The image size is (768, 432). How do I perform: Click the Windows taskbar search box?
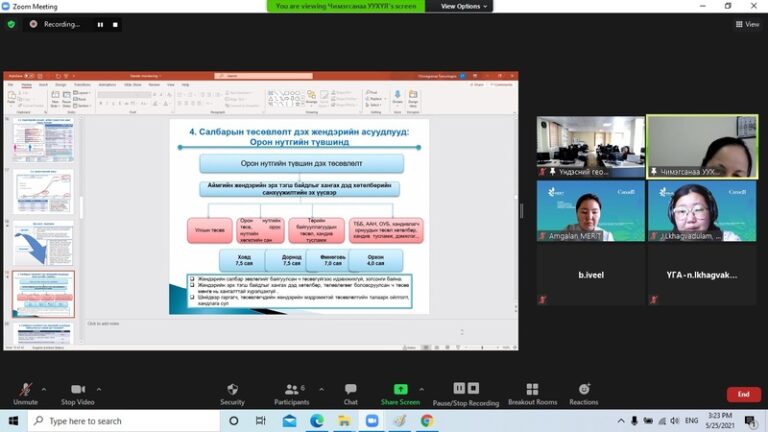pos(120,421)
